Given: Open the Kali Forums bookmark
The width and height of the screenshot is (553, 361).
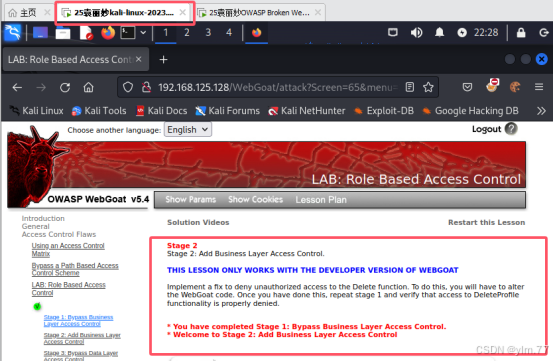Looking at the screenshot, I should tap(227, 111).
